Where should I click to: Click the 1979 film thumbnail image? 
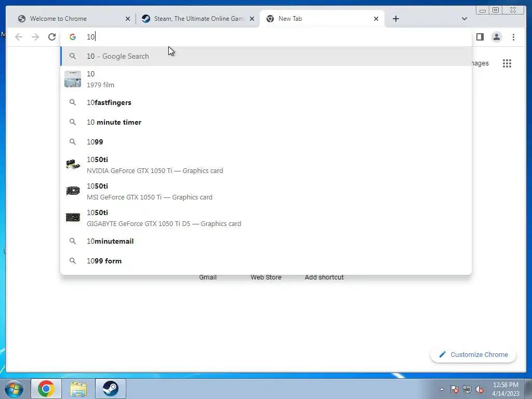(73, 79)
